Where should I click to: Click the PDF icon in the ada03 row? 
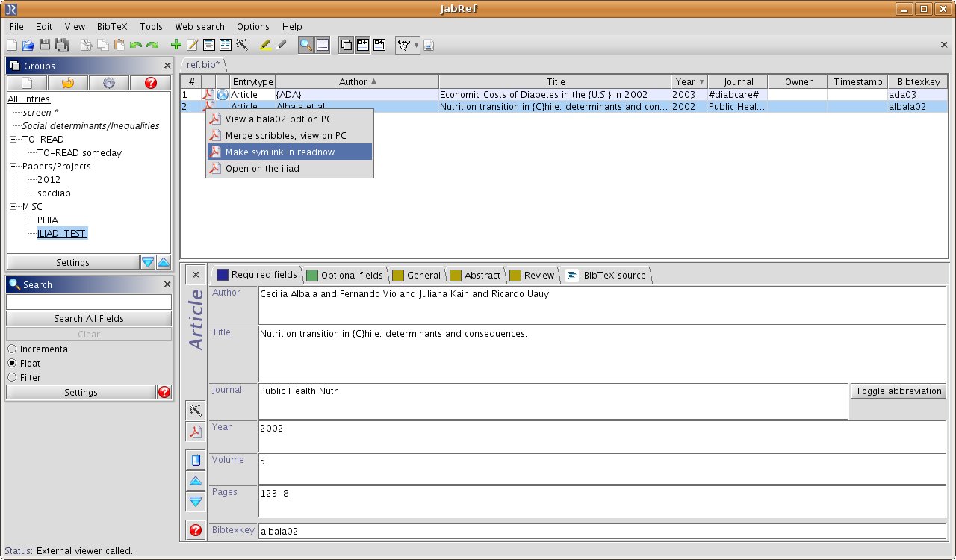tap(208, 95)
